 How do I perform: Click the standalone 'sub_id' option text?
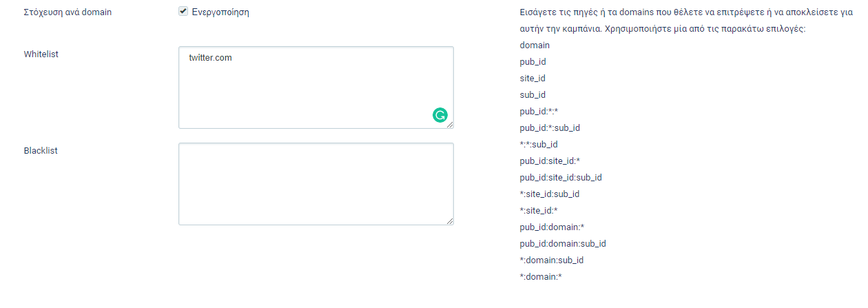tap(533, 94)
